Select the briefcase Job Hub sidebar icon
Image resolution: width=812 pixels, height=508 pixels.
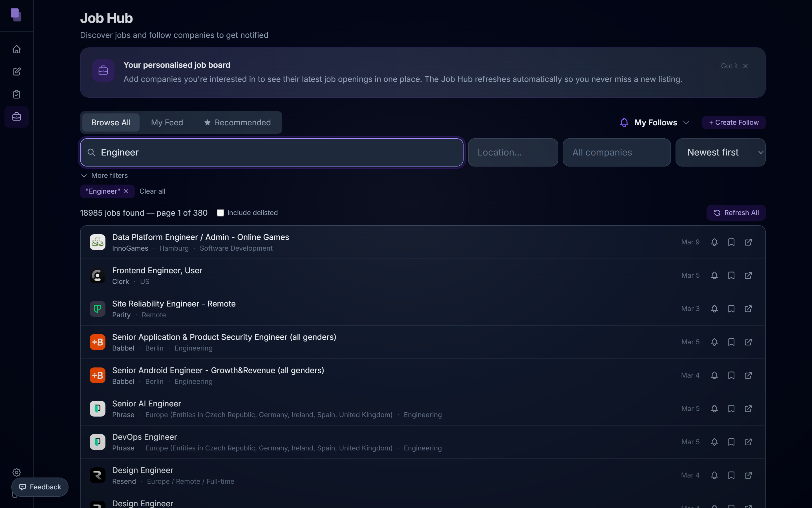16,117
